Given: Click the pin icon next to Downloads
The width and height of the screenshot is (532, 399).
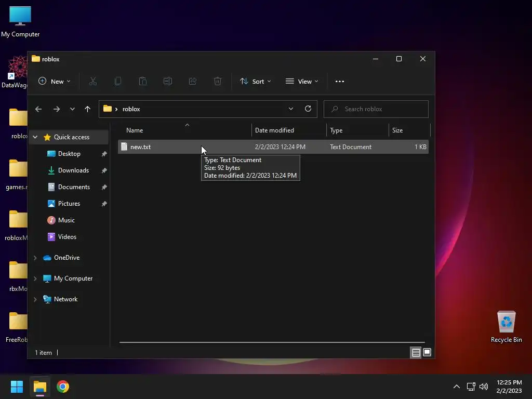Looking at the screenshot, I should (104, 170).
